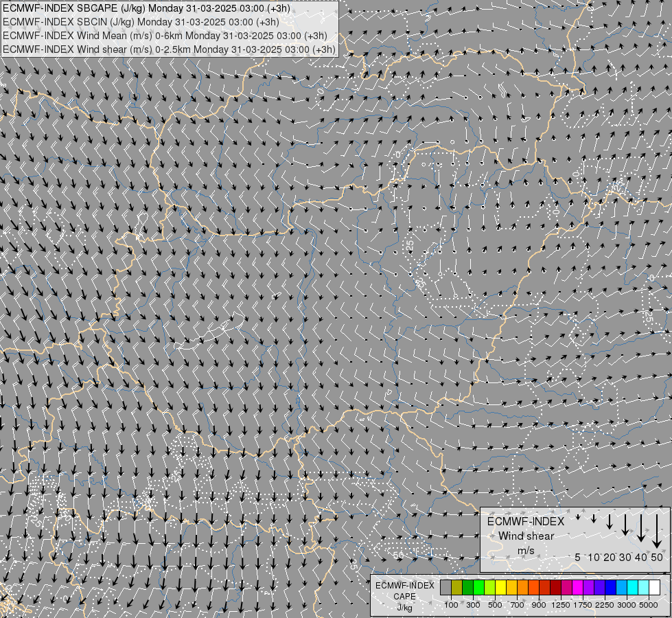The height and width of the screenshot is (618, 672).
Task: Click the 'm/s' unit in shear legend
Action: click(x=526, y=551)
